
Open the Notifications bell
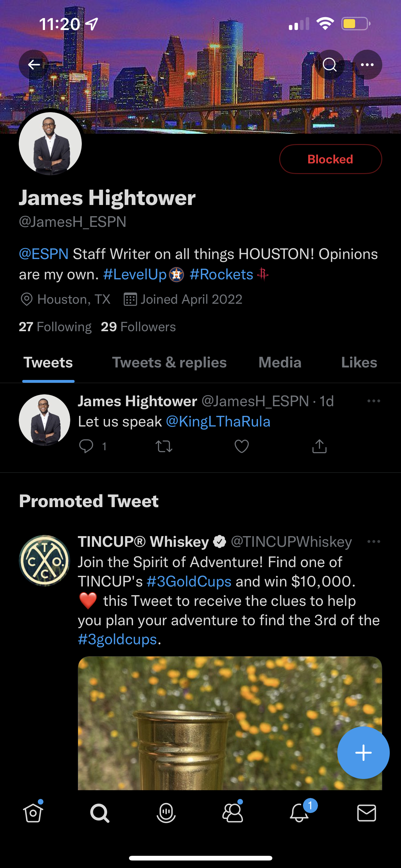tap(299, 813)
